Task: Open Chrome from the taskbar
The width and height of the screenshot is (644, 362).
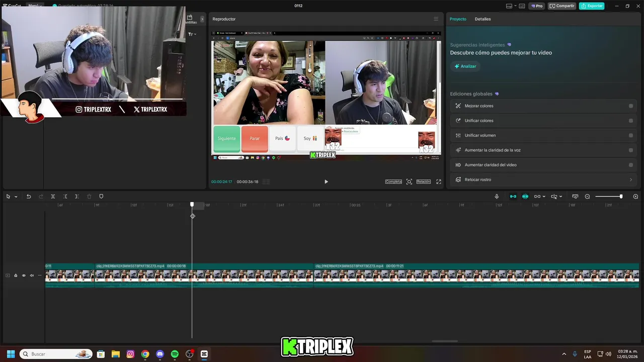Action: (x=145, y=354)
